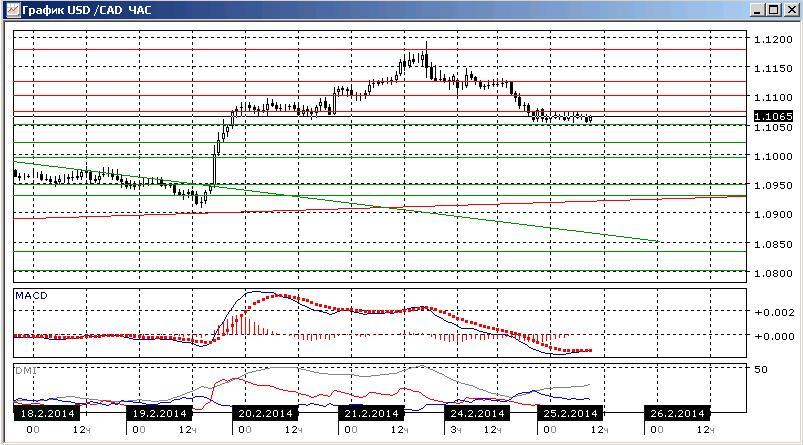Click the 1.0850 price axis label
The width and height of the screenshot is (803, 445).
click(773, 244)
